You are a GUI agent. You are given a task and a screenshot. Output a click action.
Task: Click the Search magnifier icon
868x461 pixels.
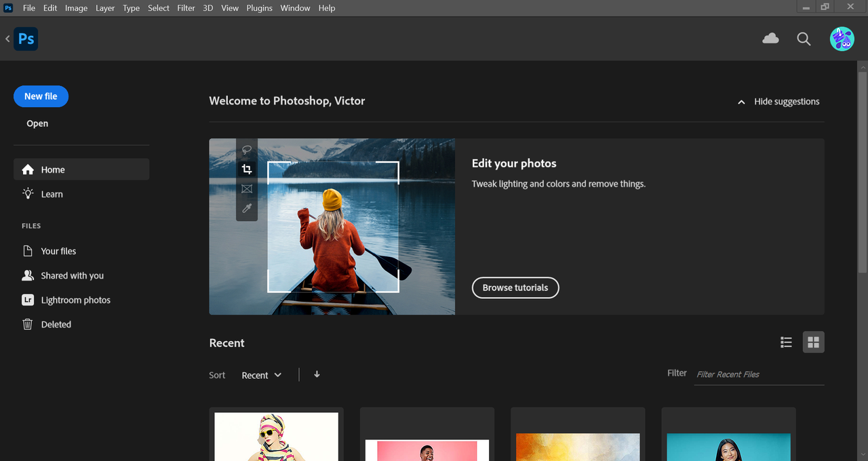[804, 39]
